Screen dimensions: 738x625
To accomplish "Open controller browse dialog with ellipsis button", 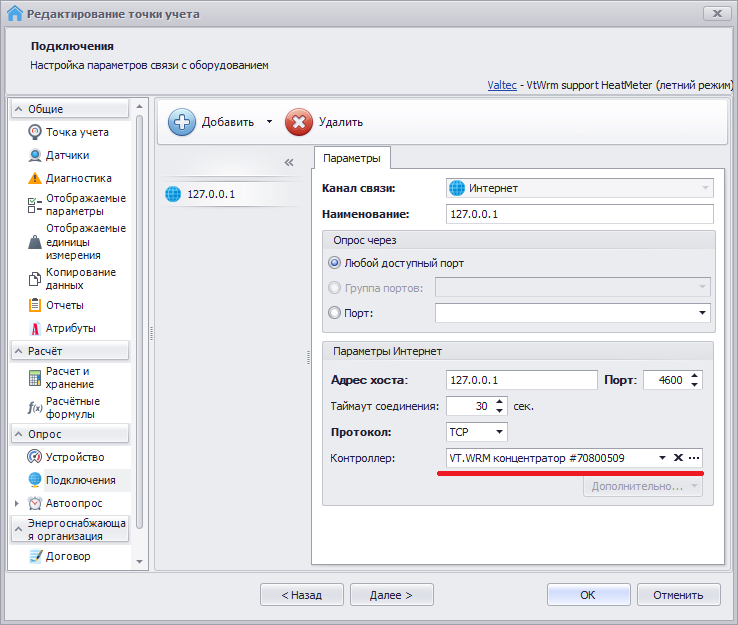I will point(694,457).
